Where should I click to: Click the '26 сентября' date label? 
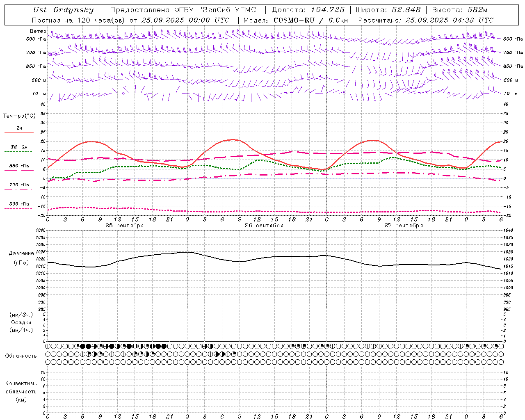click(x=264, y=226)
